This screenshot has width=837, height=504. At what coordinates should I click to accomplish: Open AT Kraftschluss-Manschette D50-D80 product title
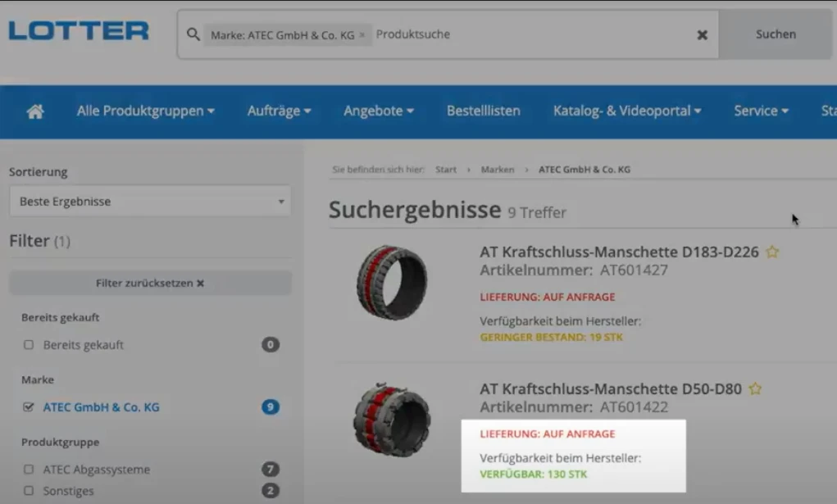tap(611, 388)
